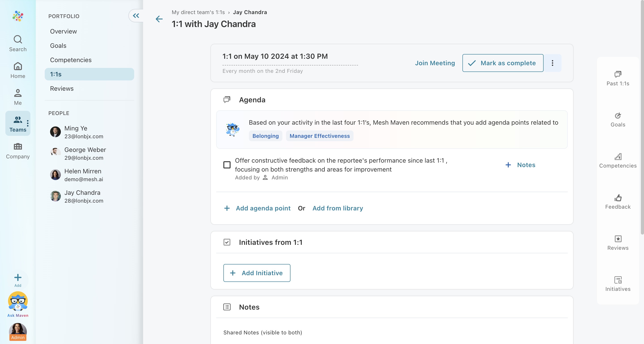This screenshot has height=344, width=644.
Task: Collapse the sidebar with double chevron
Action: (x=136, y=16)
